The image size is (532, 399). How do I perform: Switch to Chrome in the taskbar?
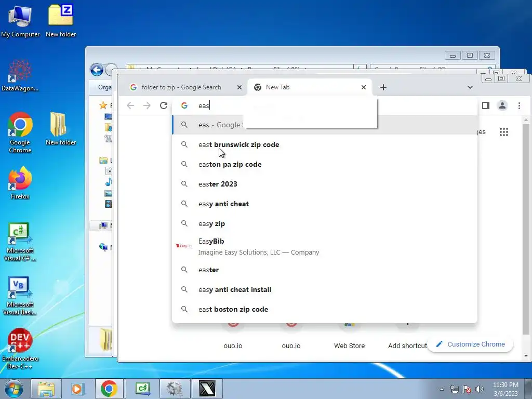click(x=109, y=389)
